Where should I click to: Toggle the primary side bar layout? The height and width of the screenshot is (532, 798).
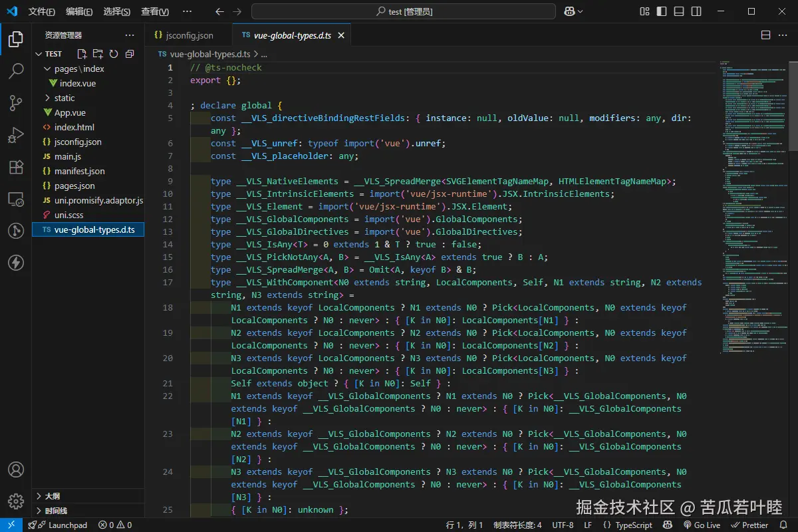(662, 11)
